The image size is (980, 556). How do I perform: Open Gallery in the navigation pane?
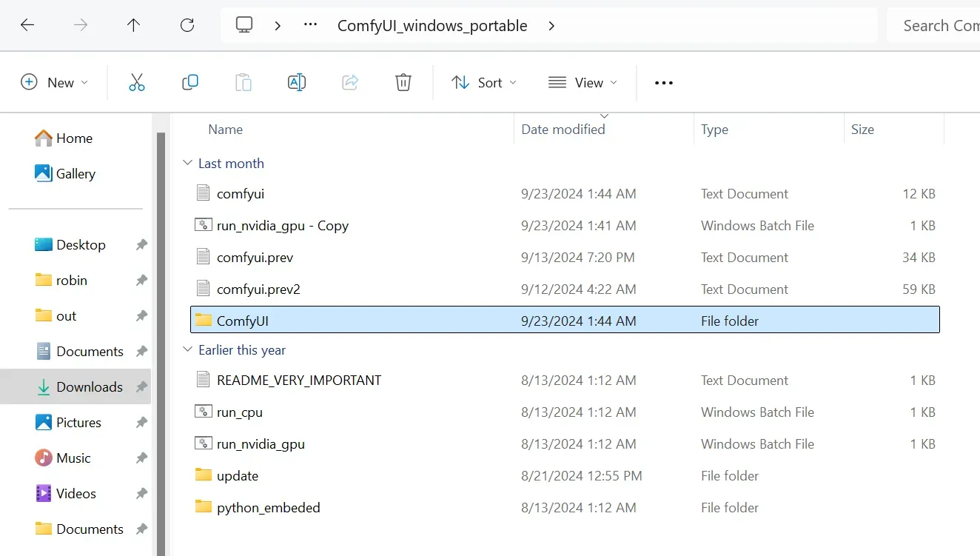[65, 174]
